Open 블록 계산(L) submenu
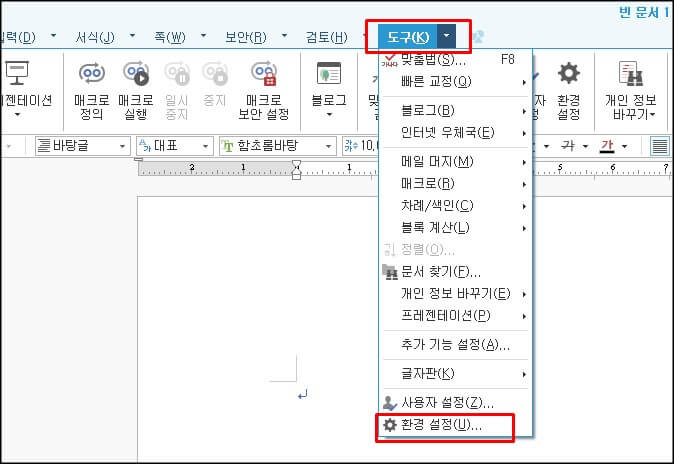 pos(456,227)
